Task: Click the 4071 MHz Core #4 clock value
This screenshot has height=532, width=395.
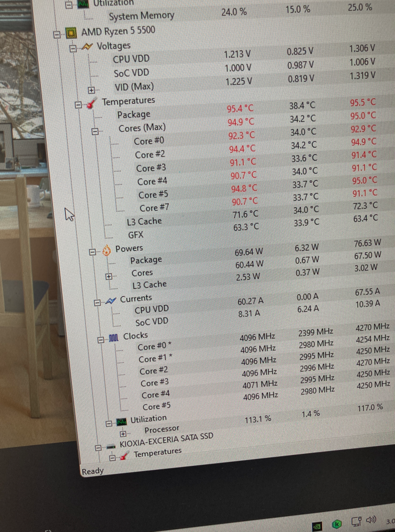Action: (260, 384)
